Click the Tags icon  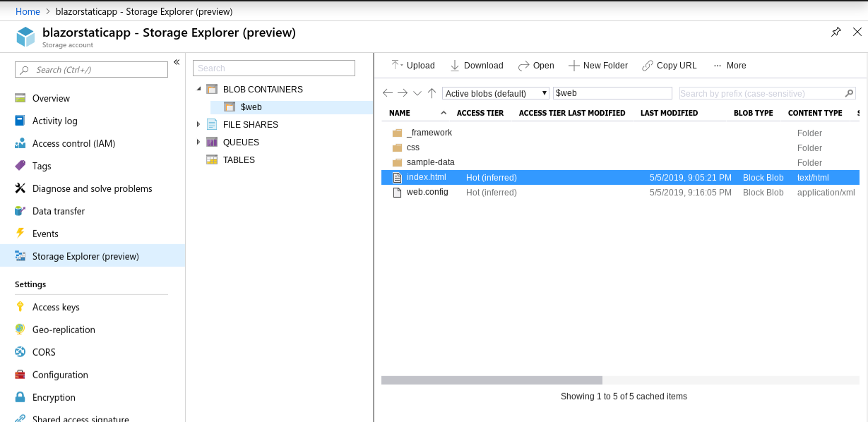pyautogui.click(x=20, y=166)
